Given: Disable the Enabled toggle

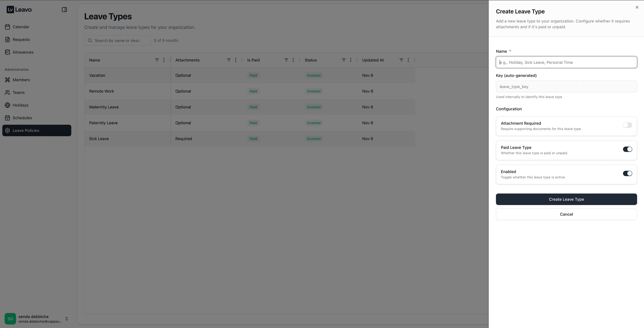Looking at the screenshot, I should pos(627,173).
